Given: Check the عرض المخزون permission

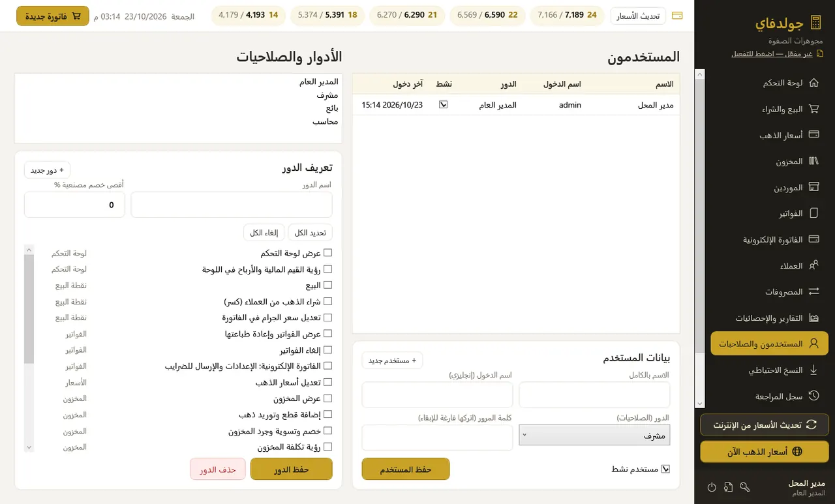Looking at the screenshot, I should 327,398.
